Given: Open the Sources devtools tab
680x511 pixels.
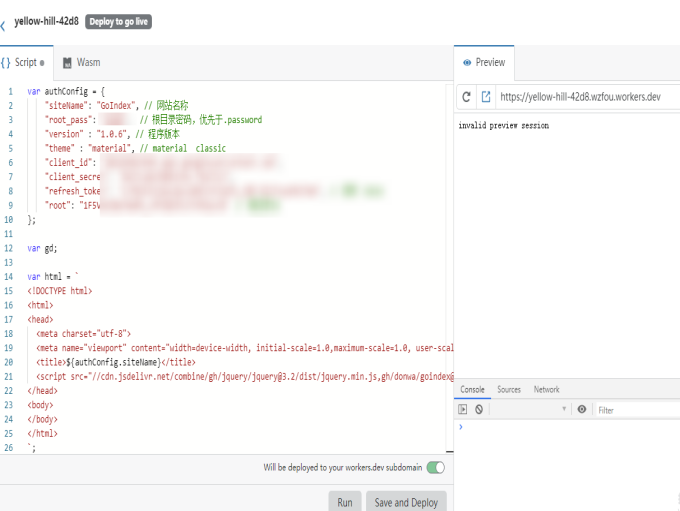Looking at the screenshot, I should [x=509, y=390].
